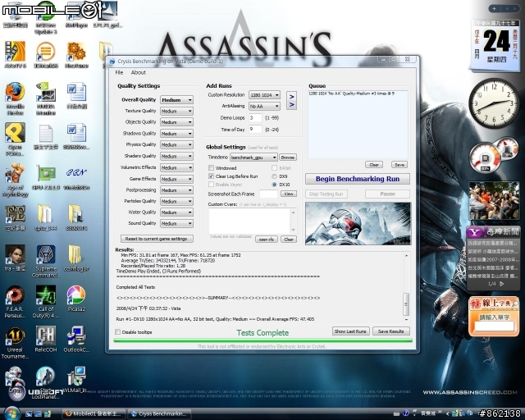Image resolution: width=525 pixels, height=420 pixels.
Task: Click the Crysis nanosuit thumbnail image
Action: point(358,223)
